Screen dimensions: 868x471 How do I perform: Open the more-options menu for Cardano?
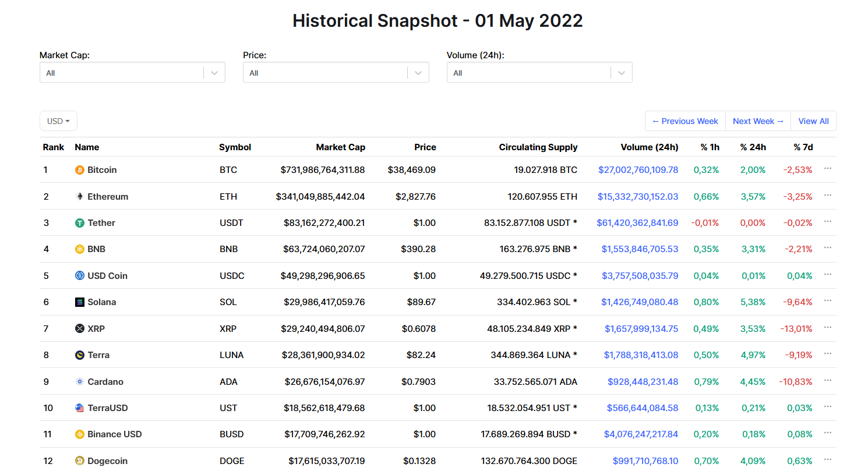(x=828, y=380)
